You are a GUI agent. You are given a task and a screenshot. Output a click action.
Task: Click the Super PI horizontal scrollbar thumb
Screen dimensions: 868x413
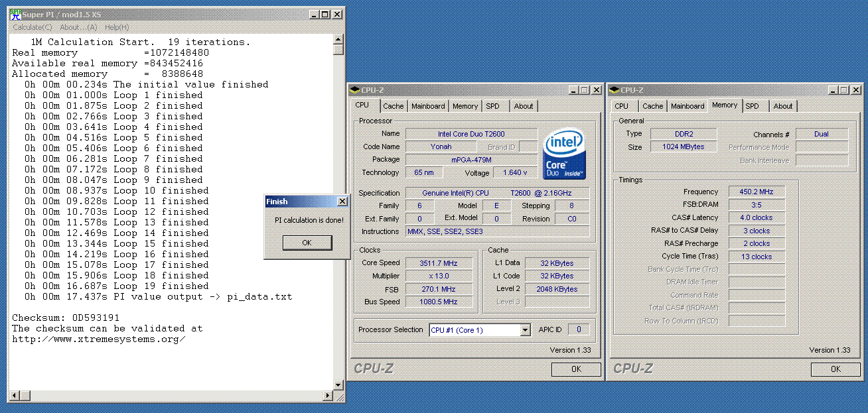(x=25, y=396)
